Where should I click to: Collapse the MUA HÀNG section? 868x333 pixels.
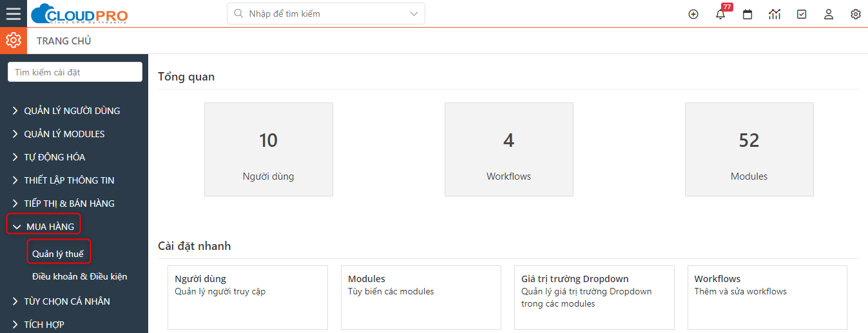43,227
